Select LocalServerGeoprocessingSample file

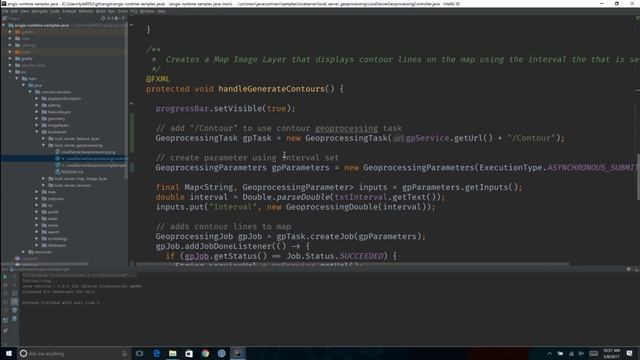coord(91,165)
